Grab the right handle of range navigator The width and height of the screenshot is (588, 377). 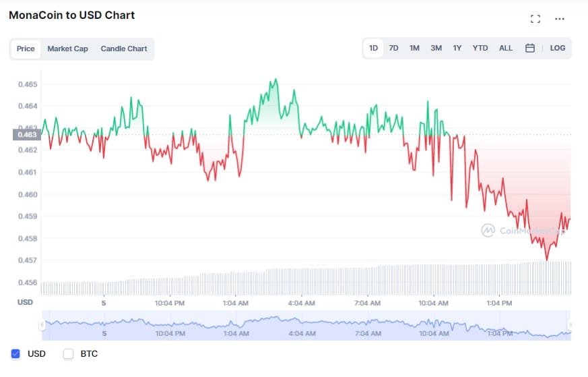[x=570, y=325]
